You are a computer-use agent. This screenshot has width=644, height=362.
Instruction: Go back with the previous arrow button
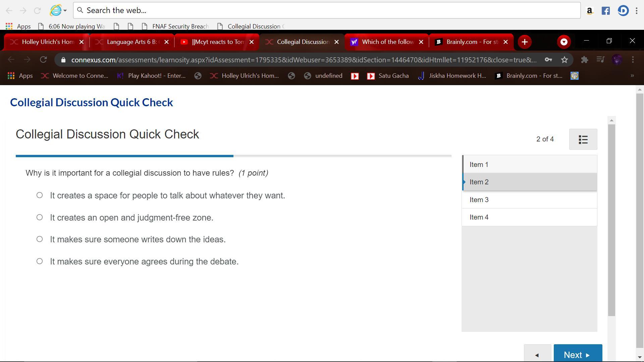[x=537, y=354]
